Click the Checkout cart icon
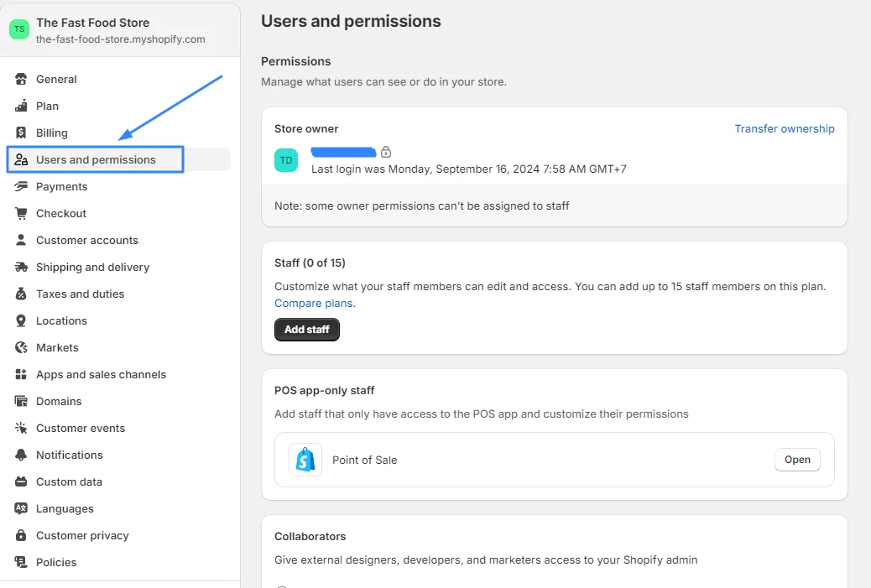Viewport: 871px width, 588px height. pos(21,213)
